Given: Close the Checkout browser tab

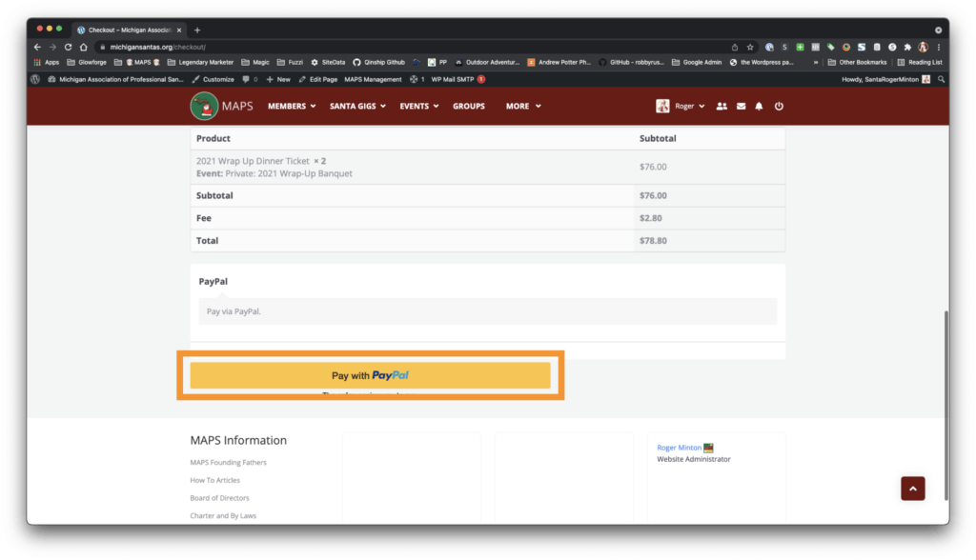Looking at the screenshot, I should click(179, 30).
